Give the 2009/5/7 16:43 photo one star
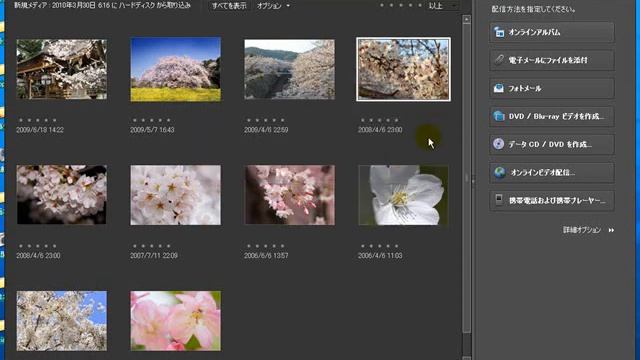The height and width of the screenshot is (360, 640). [134, 120]
